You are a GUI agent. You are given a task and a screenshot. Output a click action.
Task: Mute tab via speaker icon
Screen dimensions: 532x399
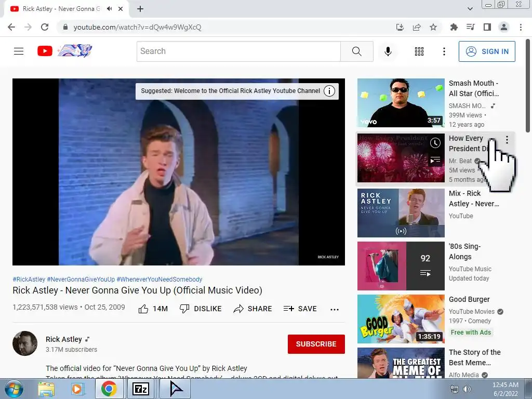109,9
